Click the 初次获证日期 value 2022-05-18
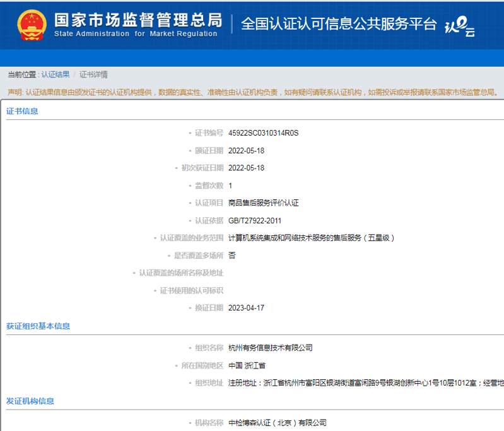 246,168
